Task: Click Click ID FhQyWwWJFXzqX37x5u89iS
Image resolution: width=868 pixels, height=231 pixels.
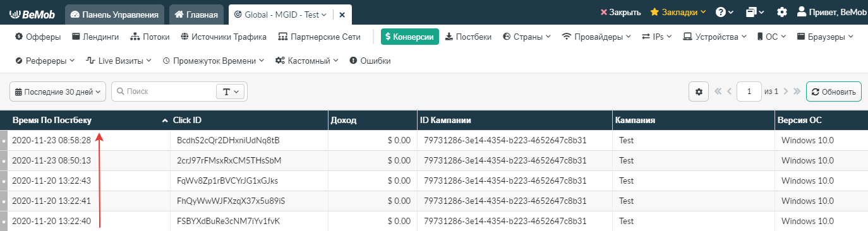Action: (x=231, y=201)
